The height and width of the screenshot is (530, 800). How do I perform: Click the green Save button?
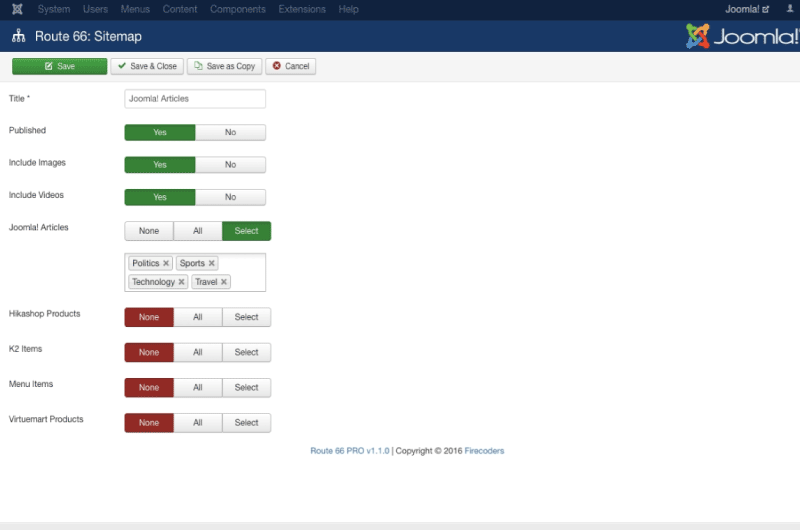click(x=60, y=66)
